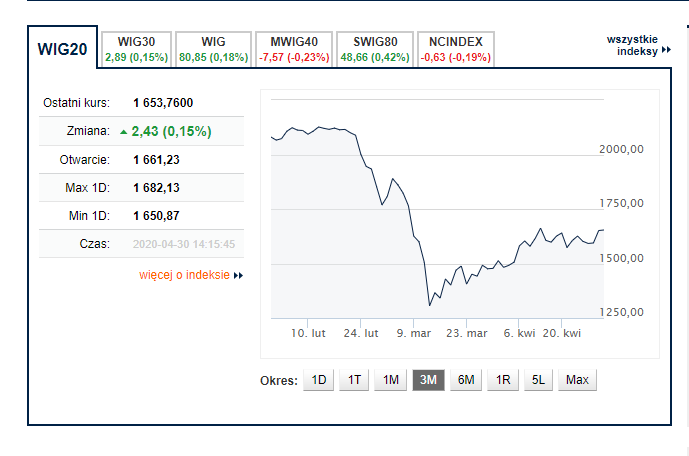Follow the 'więcej o indeksie' link
The image size is (689, 456).
(185, 275)
